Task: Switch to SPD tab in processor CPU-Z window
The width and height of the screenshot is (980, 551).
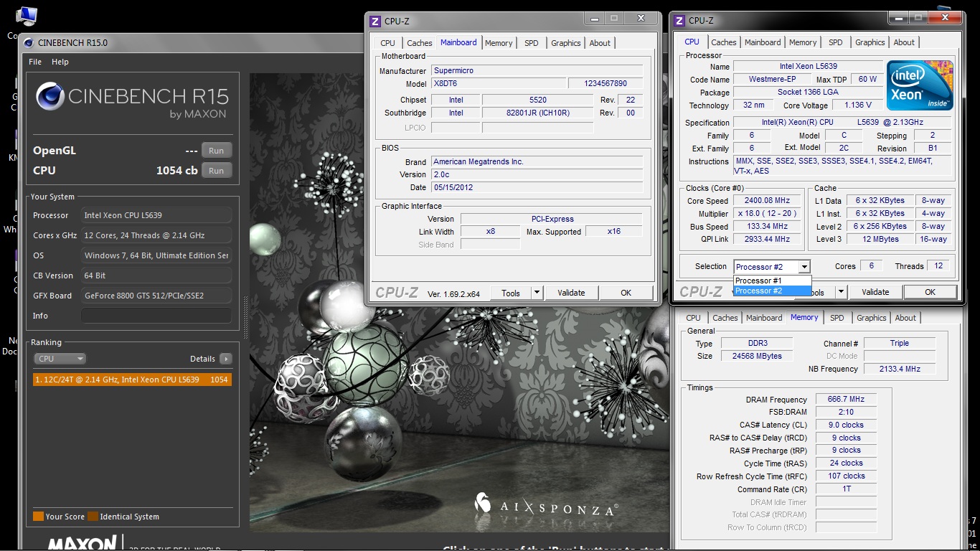Action: (836, 42)
